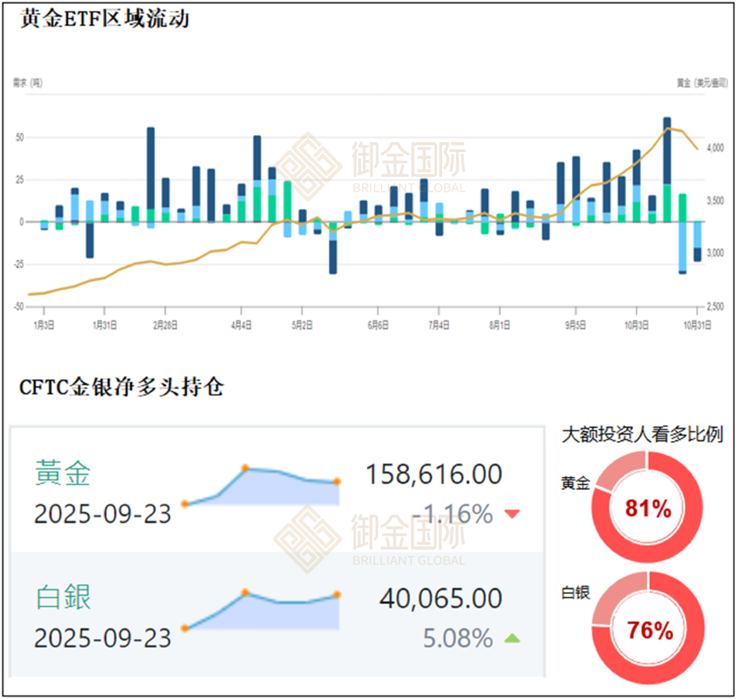
Task: Click the watermark logo on the ETF chart
Action: pyautogui.click(x=301, y=165)
